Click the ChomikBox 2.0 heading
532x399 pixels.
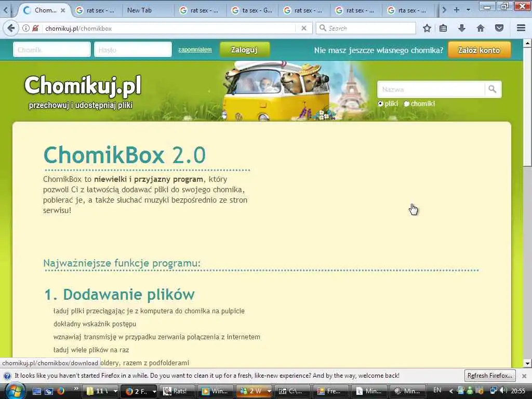(x=125, y=155)
